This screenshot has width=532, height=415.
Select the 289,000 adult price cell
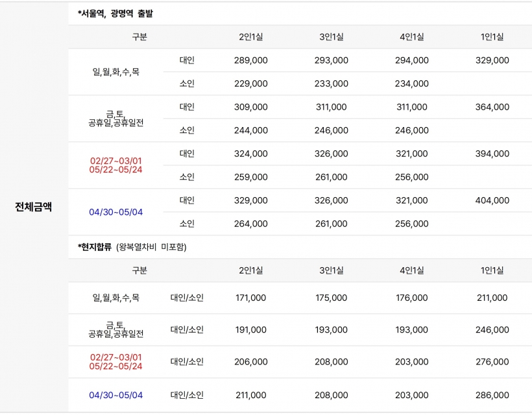tap(250, 60)
